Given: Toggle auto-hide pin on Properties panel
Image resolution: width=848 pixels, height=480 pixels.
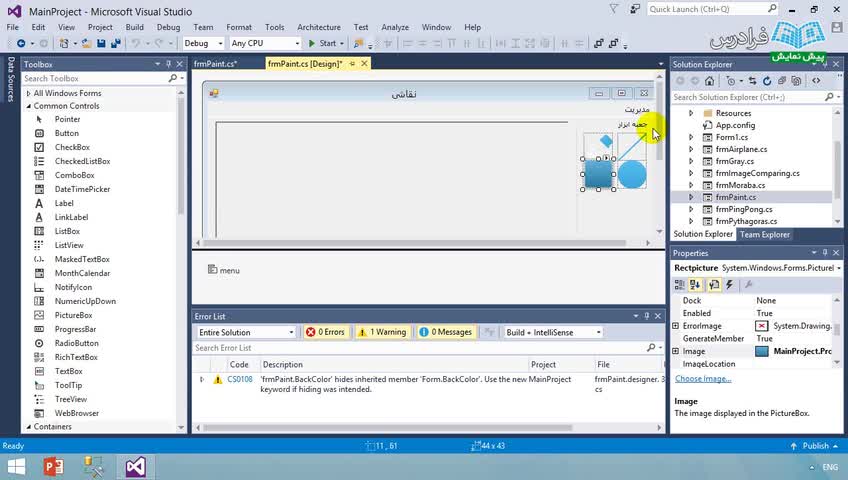Looking at the screenshot, I should point(825,252).
